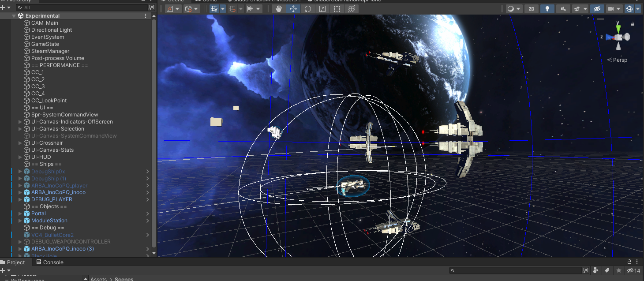Viewport: 644px width, 281px height.
Task: Expand the UI-Canvas-Selection tree item
Action: tap(20, 129)
